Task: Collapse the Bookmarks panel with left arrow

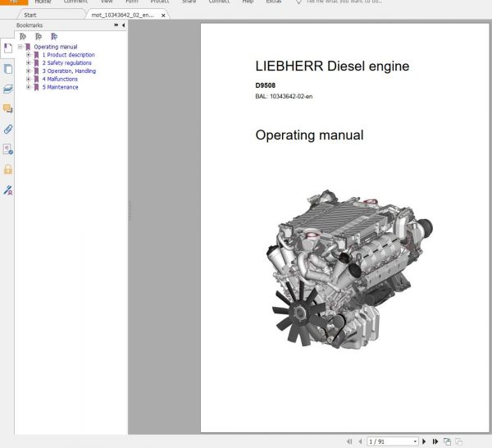Action: (x=123, y=25)
